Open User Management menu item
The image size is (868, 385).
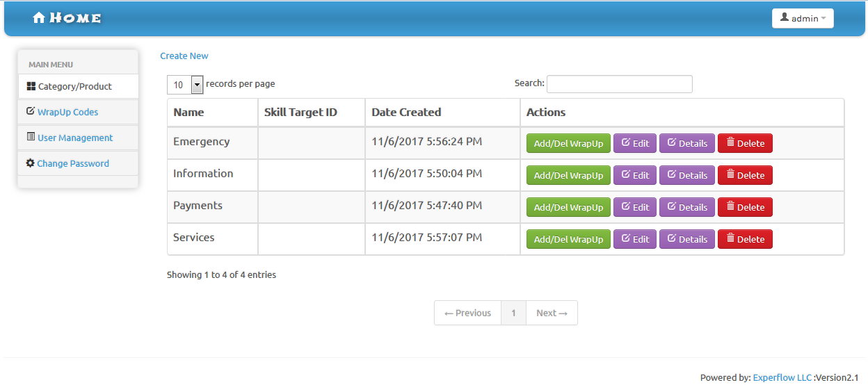tap(75, 138)
